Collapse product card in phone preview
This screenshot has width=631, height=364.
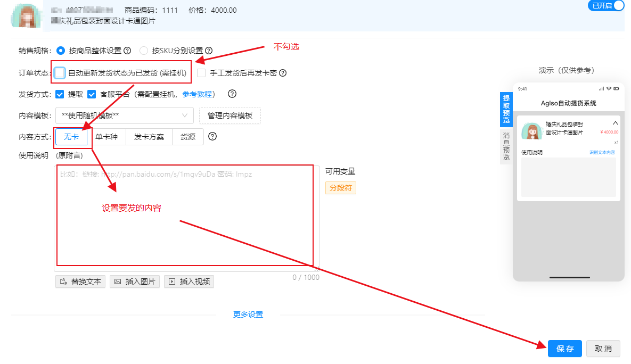click(616, 123)
